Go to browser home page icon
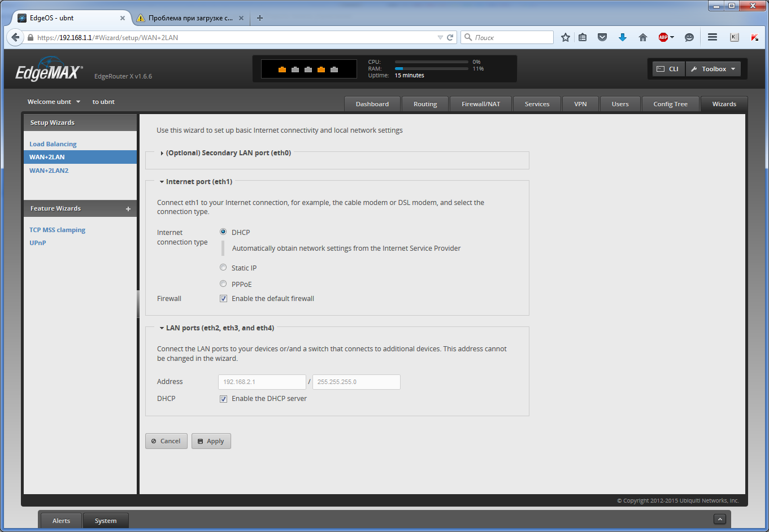This screenshot has height=532, width=769. pos(642,37)
